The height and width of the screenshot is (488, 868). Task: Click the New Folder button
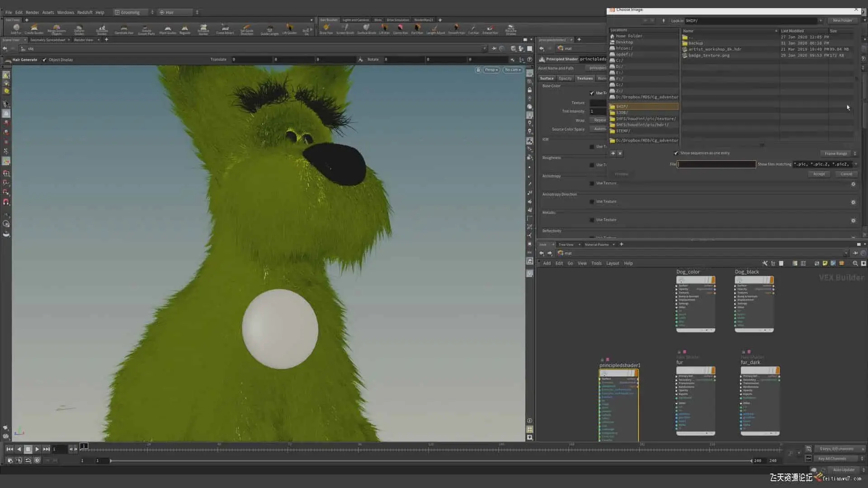click(842, 20)
